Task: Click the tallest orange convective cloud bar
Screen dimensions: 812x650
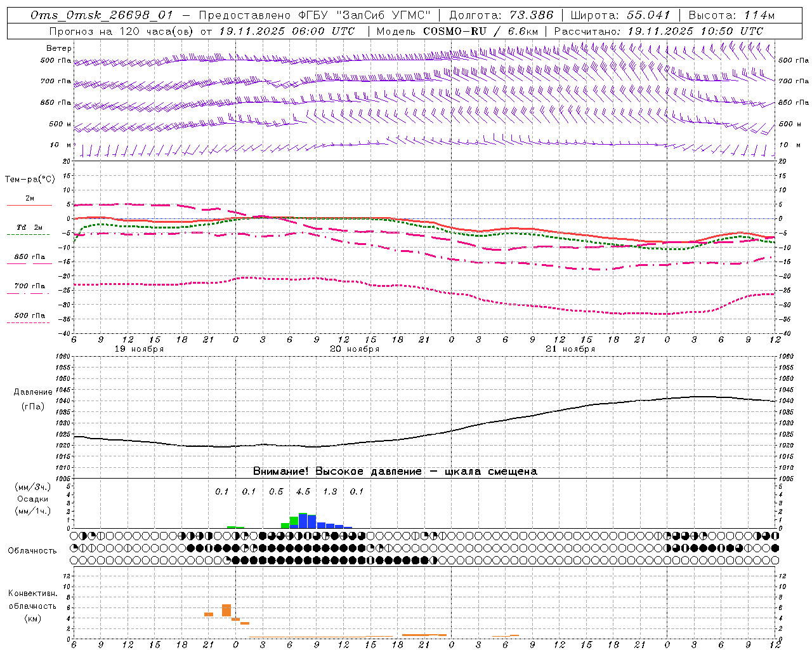Action: 226,610
